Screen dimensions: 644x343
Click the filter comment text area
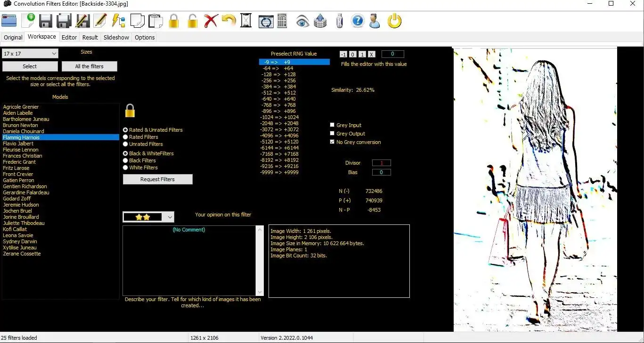[189, 261]
